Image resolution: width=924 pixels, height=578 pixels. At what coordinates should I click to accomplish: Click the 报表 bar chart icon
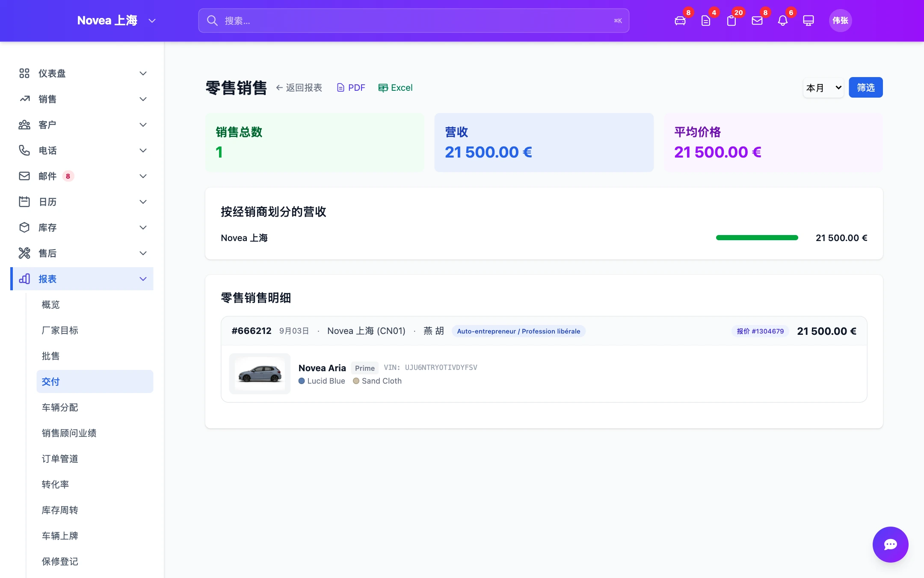pyautogui.click(x=24, y=279)
